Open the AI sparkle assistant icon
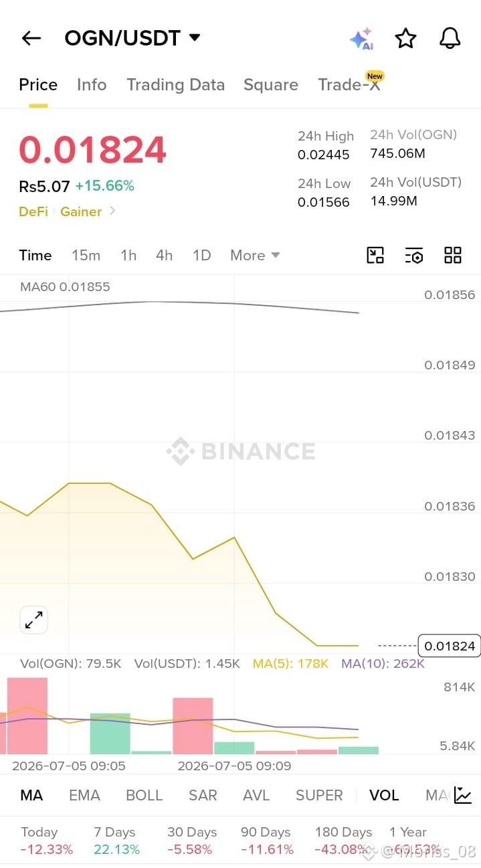The image size is (481, 868). tap(361, 39)
